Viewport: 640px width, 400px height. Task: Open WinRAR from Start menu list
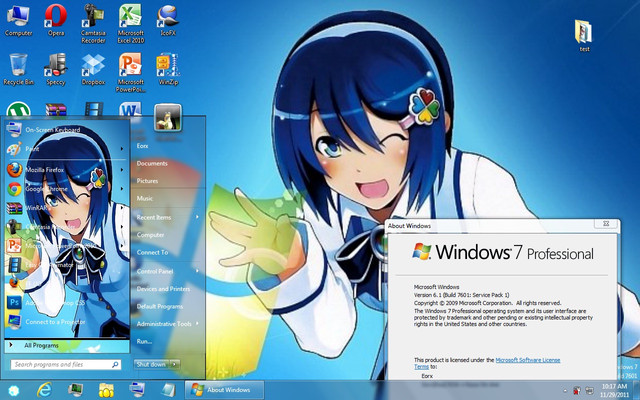tap(65, 208)
